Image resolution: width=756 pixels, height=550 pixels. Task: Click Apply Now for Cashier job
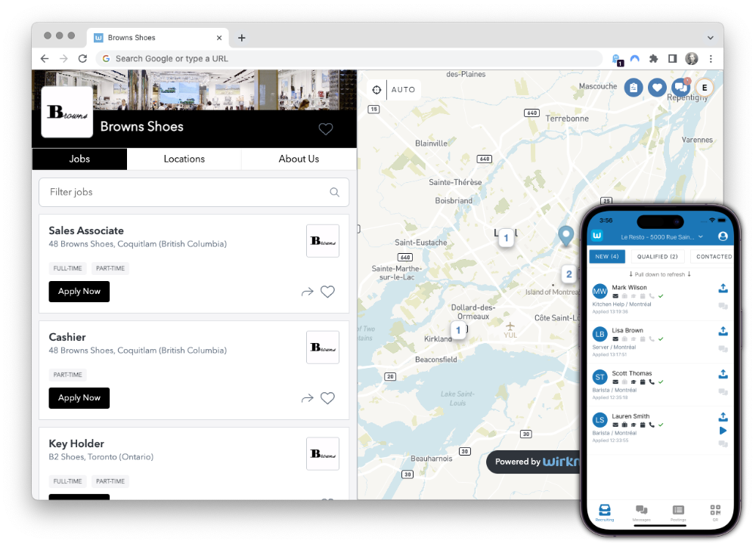click(79, 398)
